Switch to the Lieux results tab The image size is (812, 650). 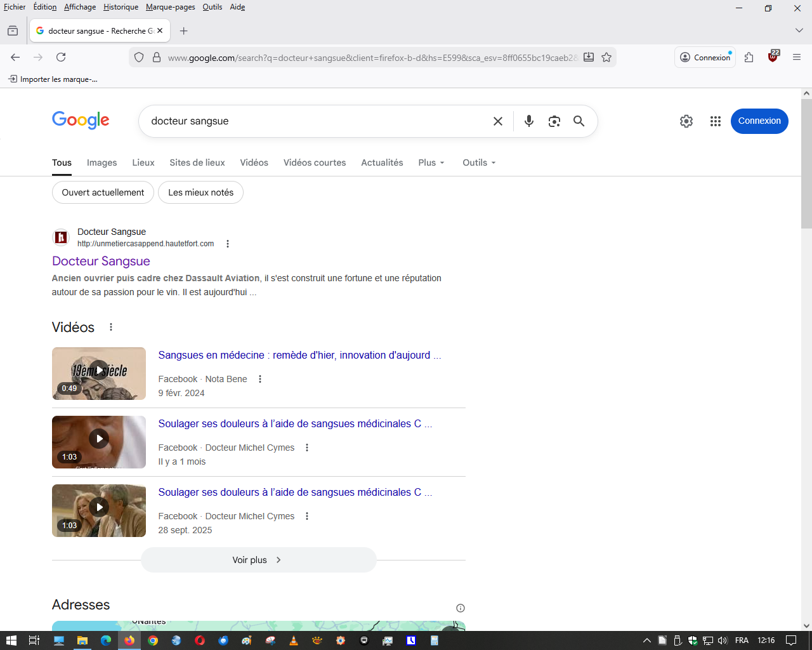(143, 163)
